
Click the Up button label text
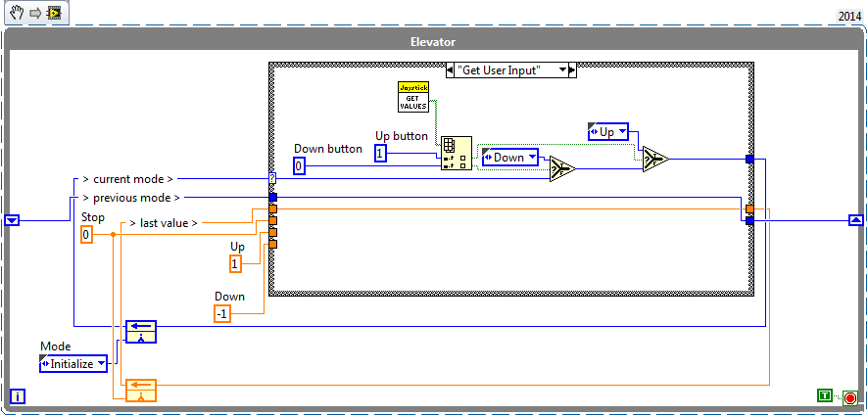[x=402, y=135]
